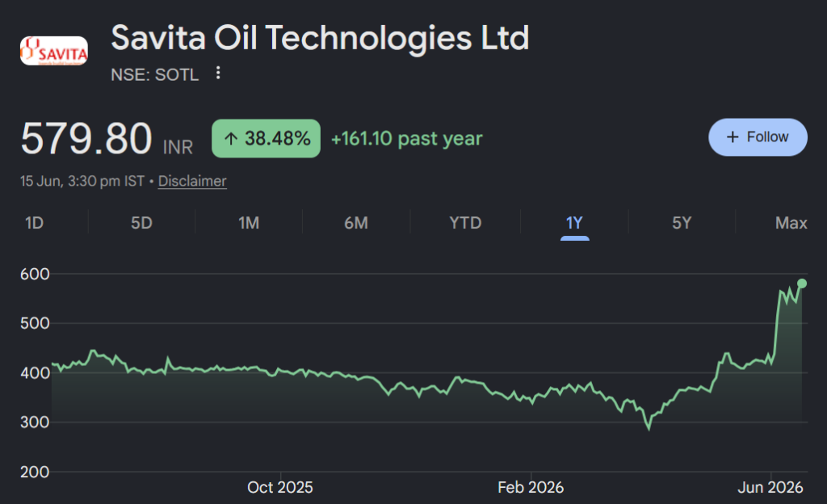Select the 1M time range
Screen dimensions: 827x504
coord(249,223)
